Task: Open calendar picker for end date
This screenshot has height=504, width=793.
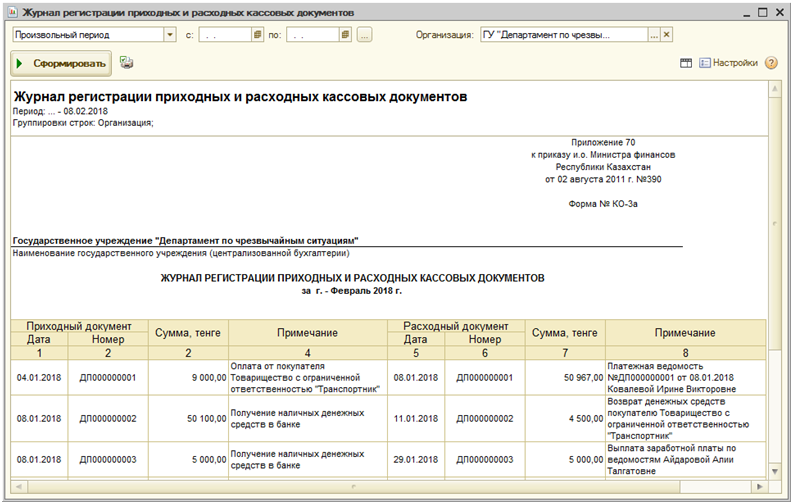Action: (x=344, y=34)
